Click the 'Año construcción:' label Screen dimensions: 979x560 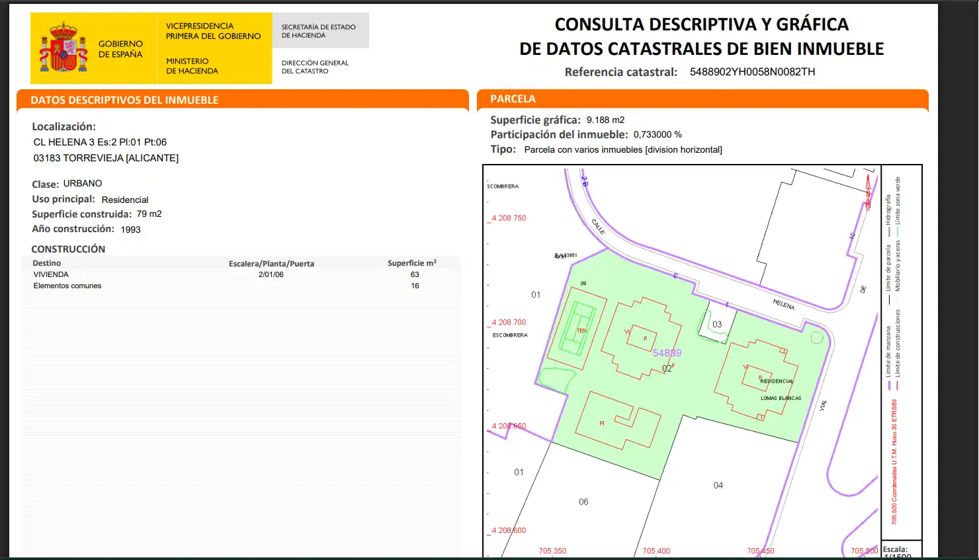[73, 229]
